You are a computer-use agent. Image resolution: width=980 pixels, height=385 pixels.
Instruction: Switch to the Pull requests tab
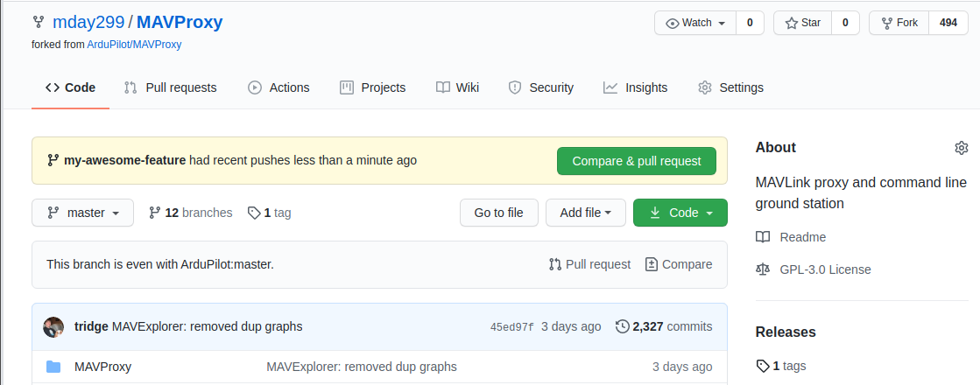pyautogui.click(x=170, y=87)
